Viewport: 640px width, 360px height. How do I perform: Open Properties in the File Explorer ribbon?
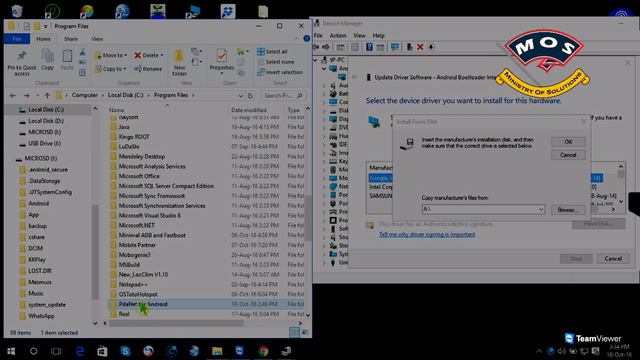pyautogui.click(x=222, y=61)
